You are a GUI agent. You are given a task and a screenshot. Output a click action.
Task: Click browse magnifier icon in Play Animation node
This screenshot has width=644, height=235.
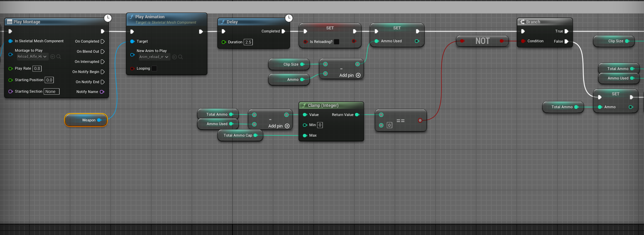pyautogui.click(x=180, y=57)
